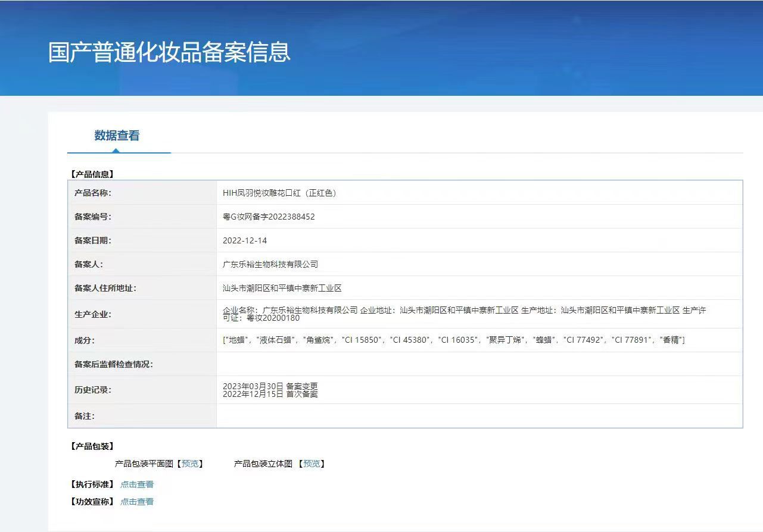Click 点击查看 next to 功效宣称
This screenshot has height=532, width=763.
point(137,502)
